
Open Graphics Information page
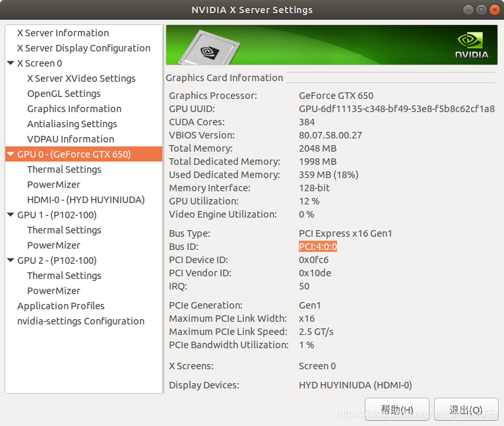(x=75, y=109)
